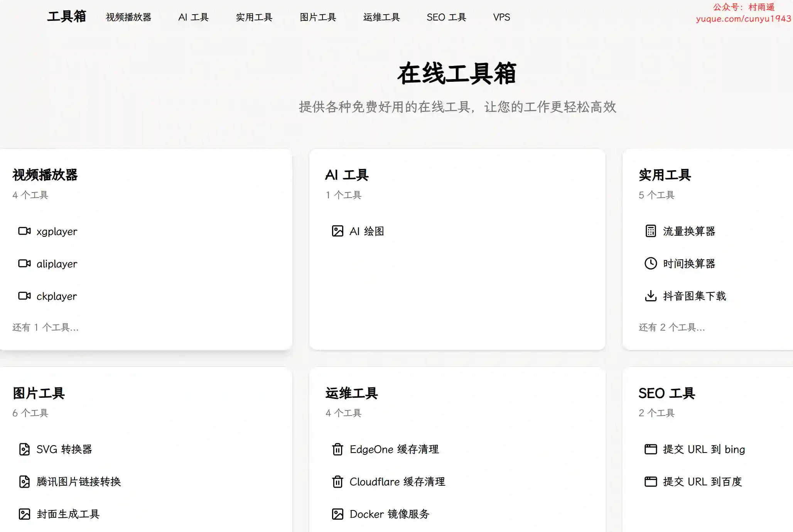Image resolution: width=793 pixels, height=532 pixels.
Task: Open the xgplayer tool link
Action: click(57, 231)
